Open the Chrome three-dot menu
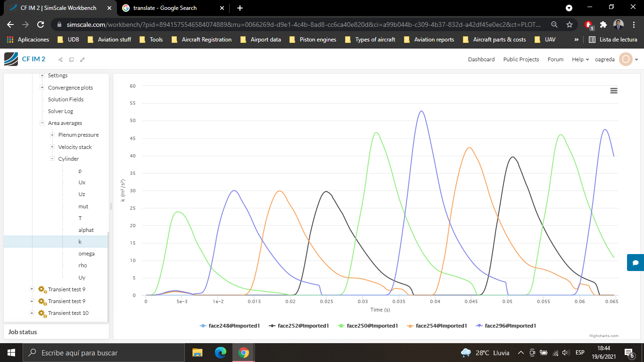This screenshot has height=362, width=644. 633,25
